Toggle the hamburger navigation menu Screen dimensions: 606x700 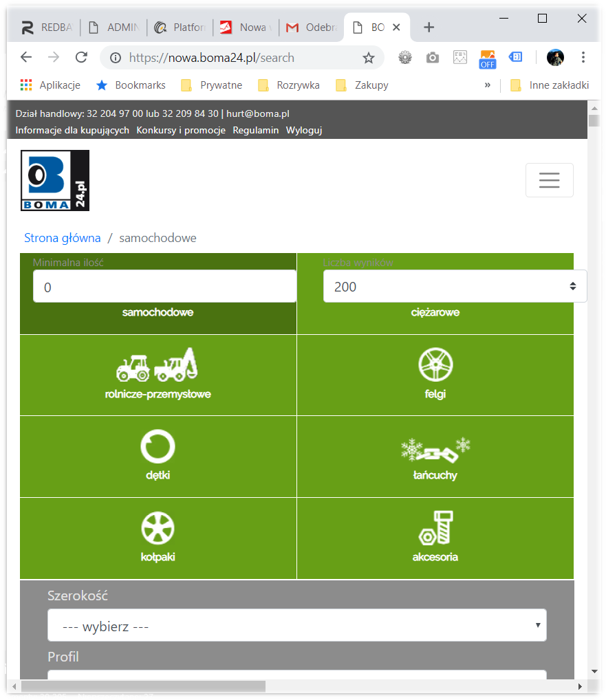tap(549, 180)
